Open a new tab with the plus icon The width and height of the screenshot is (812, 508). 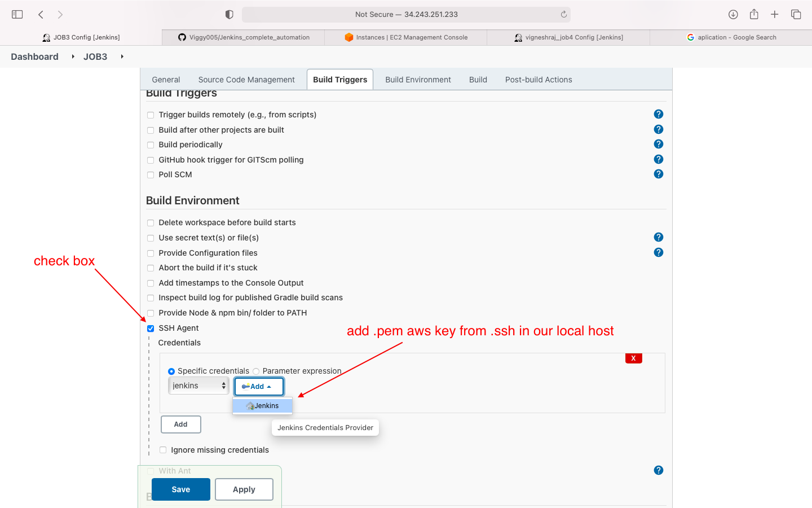click(x=775, y=15)
